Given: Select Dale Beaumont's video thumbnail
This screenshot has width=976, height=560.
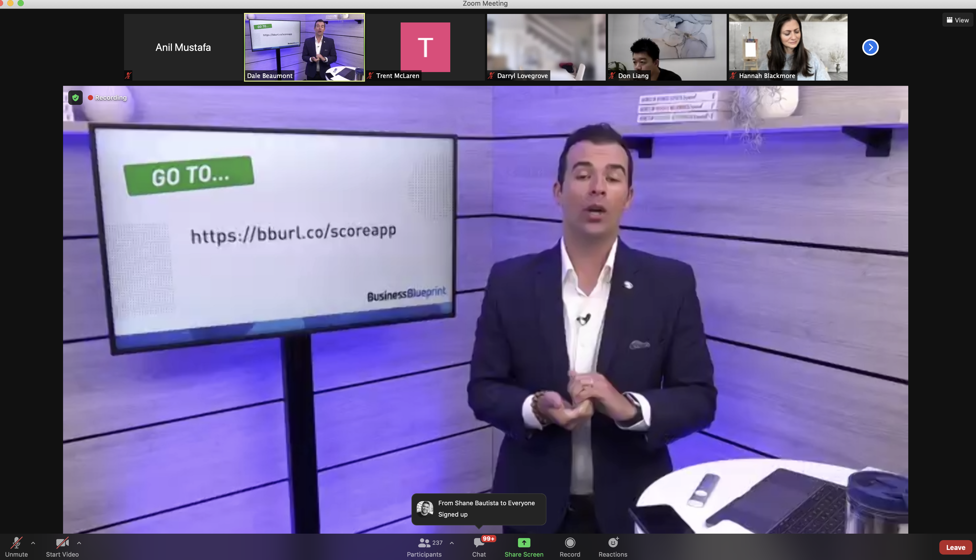Looking at the screenshot, I should coord(304,47).
